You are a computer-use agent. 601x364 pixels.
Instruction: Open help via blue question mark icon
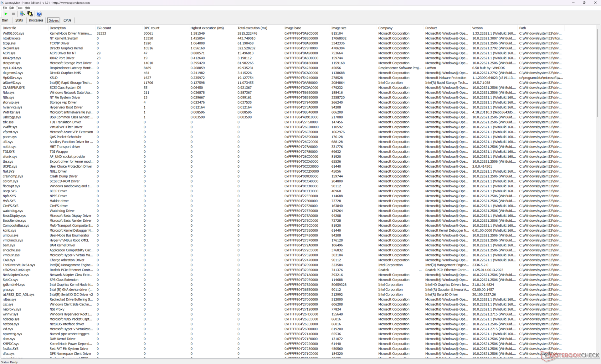click(x=39, y=14)
